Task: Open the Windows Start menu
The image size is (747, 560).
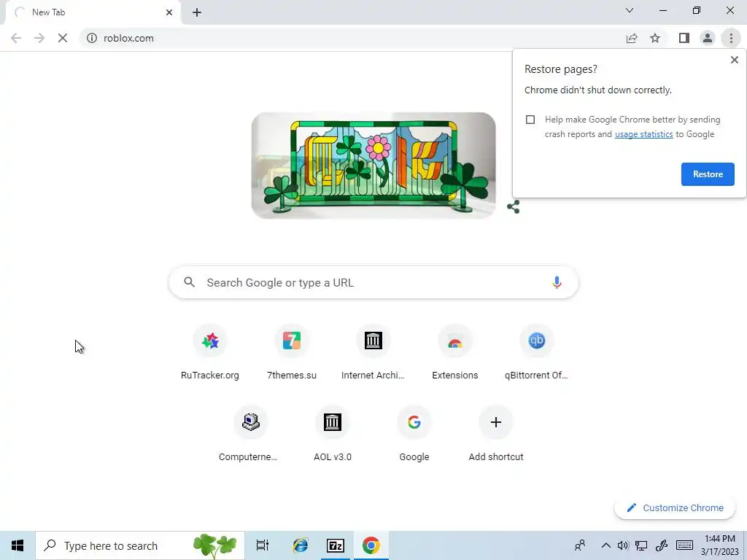Action: (x=18, y=545)
